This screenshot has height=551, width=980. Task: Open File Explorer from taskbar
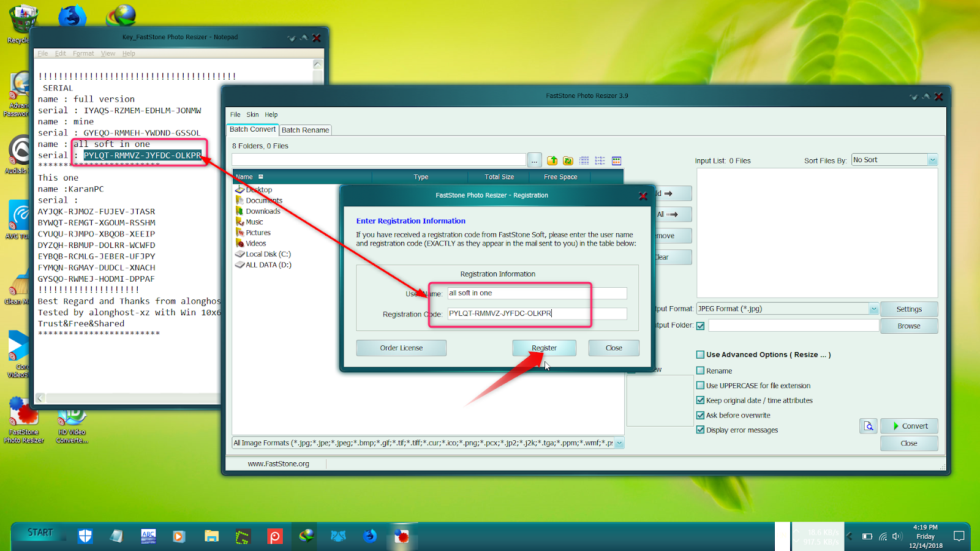pyautogui.click(x=211, y=536)
